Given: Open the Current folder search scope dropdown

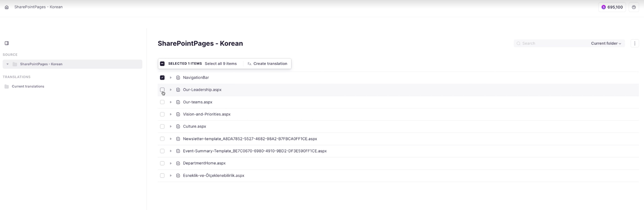Looking at the screenshot, I should coord(606,44).
